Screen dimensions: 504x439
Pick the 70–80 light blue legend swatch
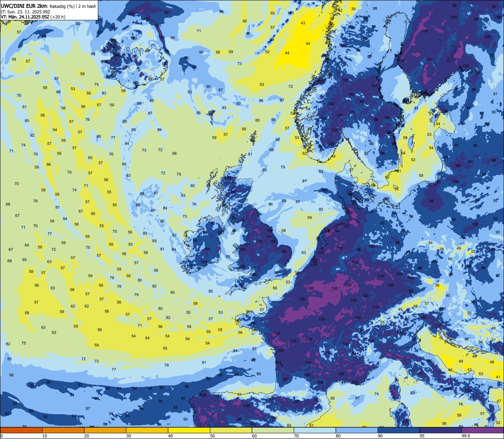pyautogui.click(x=315, y=430)
